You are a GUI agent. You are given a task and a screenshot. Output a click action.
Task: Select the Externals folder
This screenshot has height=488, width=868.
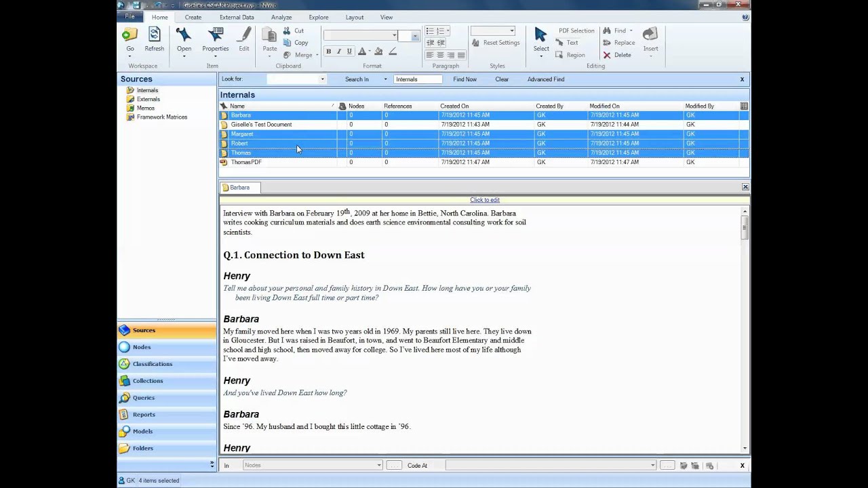tap(149, 99)
